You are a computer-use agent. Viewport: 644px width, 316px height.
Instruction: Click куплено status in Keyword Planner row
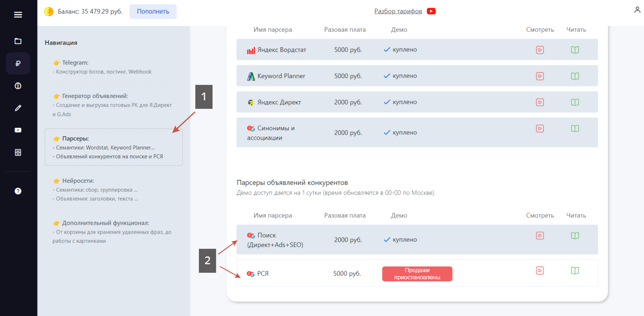[x=404, y=76]
